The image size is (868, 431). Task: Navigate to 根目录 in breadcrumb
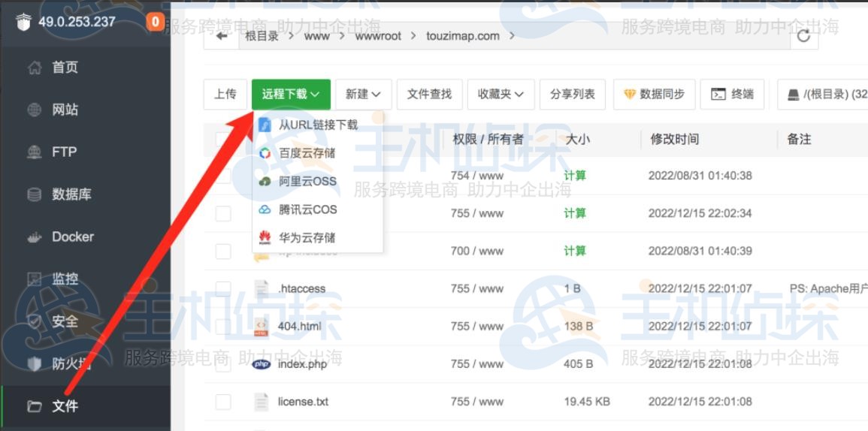(262, 36)
